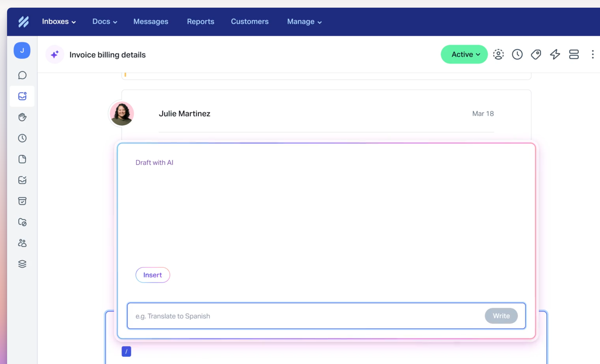Click the Help Scout logo icon
This screenshot has height=364, width=600.
coord(24,22)
